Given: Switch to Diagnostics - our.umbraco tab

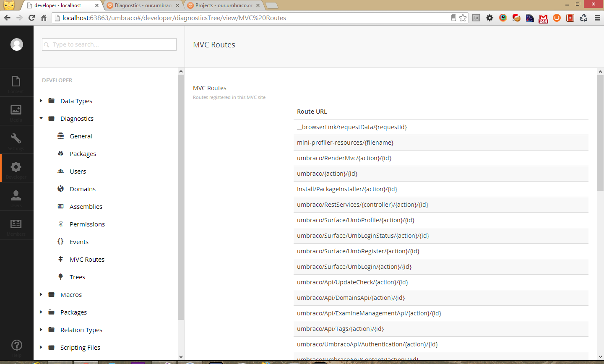Looking at the screenshot, I should click(143, 5).
